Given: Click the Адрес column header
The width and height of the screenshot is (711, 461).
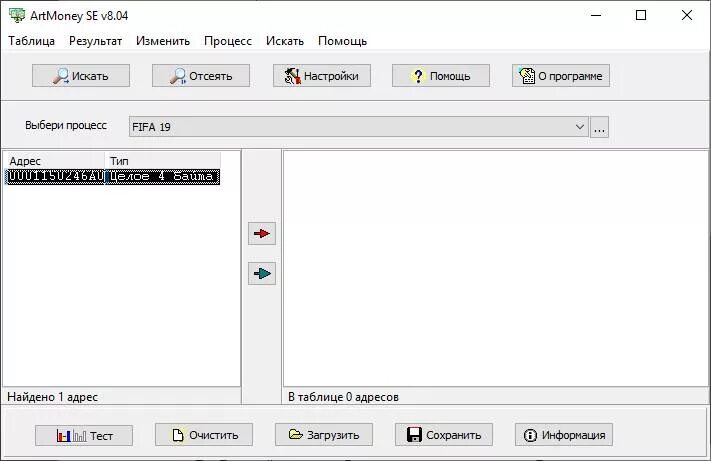Looking at the screenshot, I should coord(54,160).
